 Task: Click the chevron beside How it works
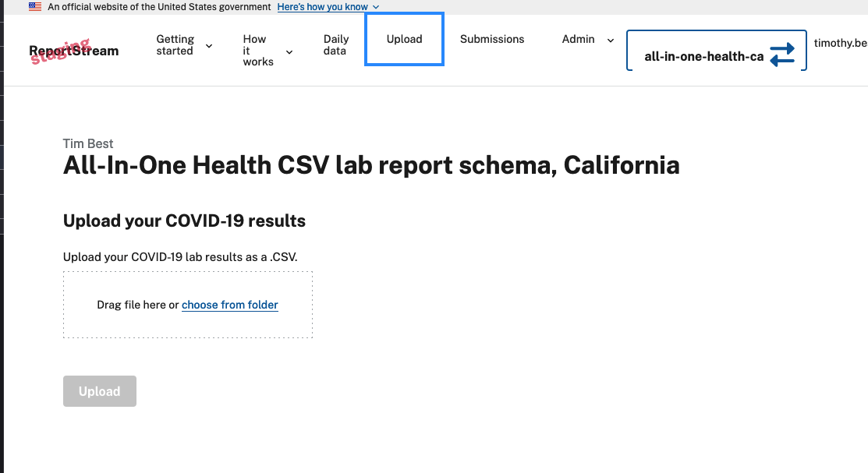coord(289,51)
